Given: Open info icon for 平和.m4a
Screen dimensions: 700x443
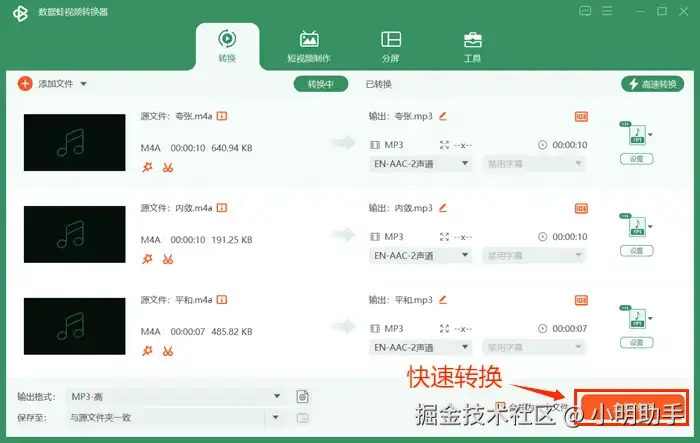Looking at the screenshot, I should 222,300.
